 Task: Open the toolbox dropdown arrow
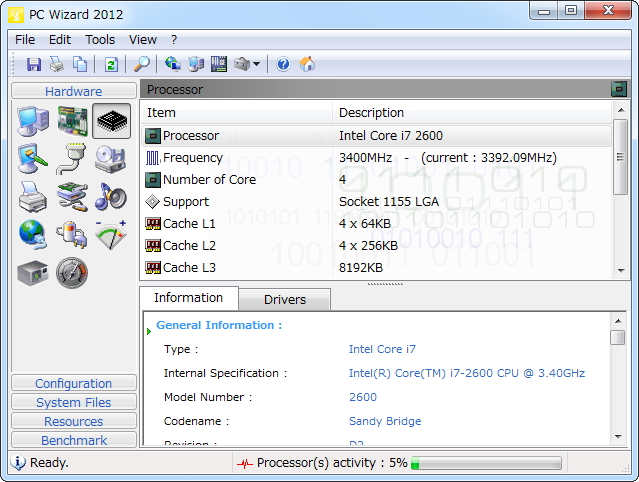coord(256,64)
